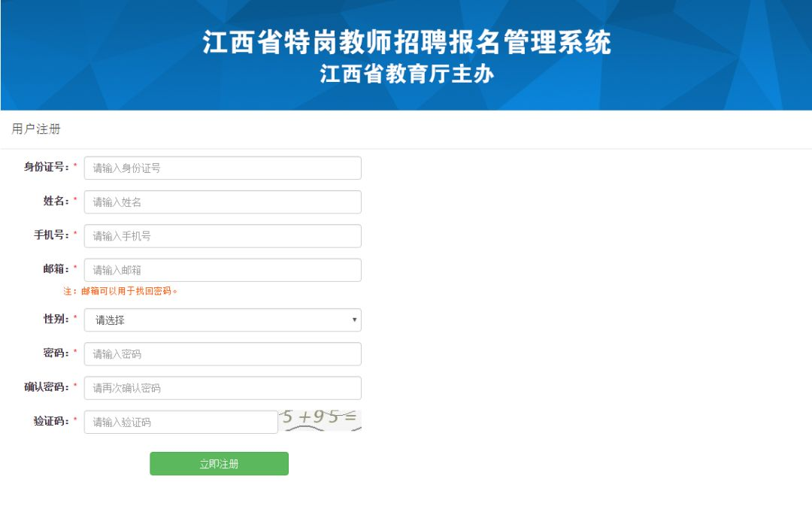Refresh the captcha image showing 5+95=
Viewport: 812px width, 506px height.
coord(320,420)
